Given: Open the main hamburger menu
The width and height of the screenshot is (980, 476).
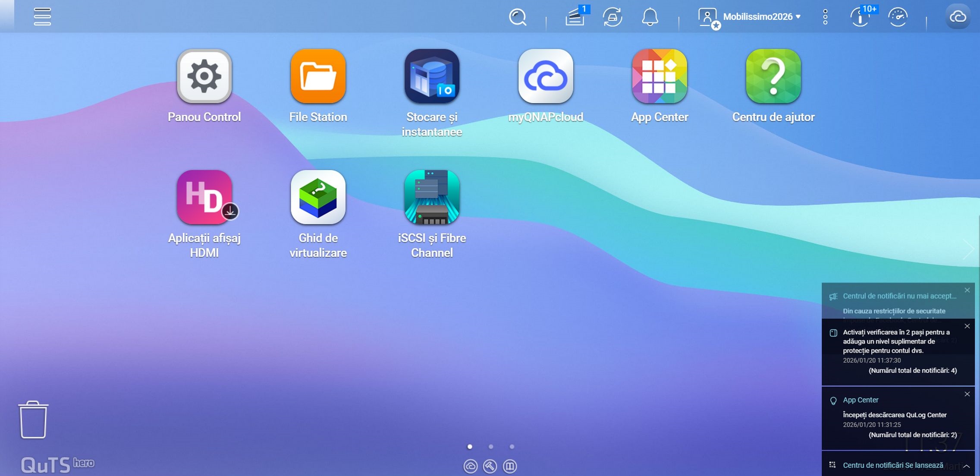Looking at the screenshot, I should pyautogui.click(x=42, y=16).
